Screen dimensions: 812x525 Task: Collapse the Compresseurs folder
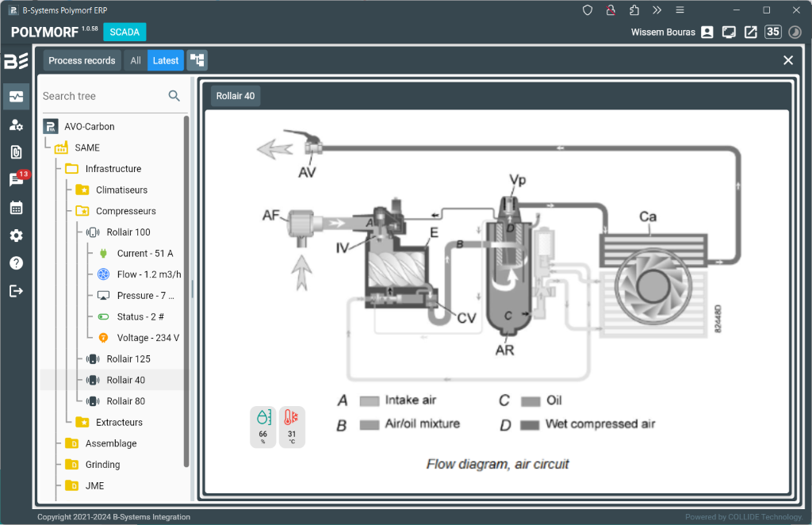point(126,211)
